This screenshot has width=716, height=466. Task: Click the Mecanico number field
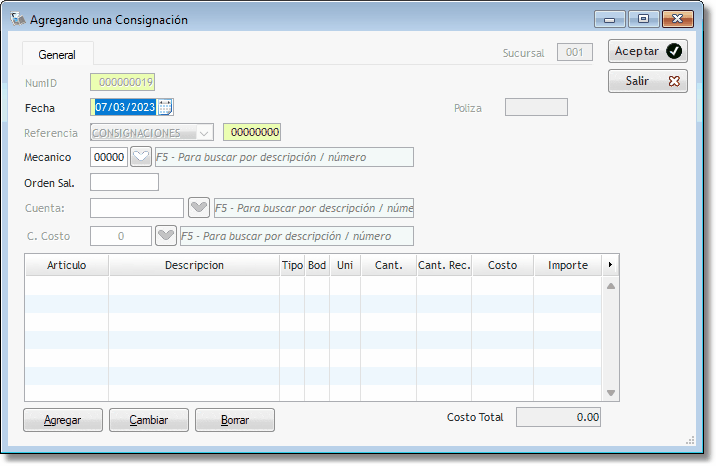coord(109,157)
